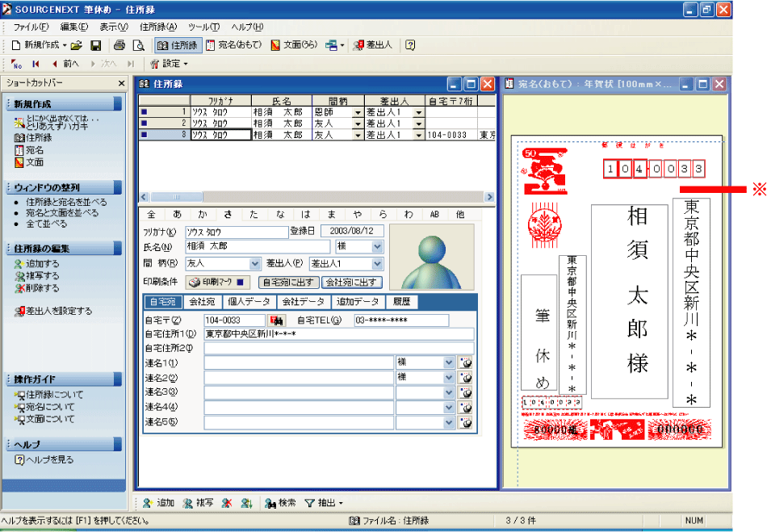
Task: Open the 差出人1 combo box in form
Action: pos(377,264)
